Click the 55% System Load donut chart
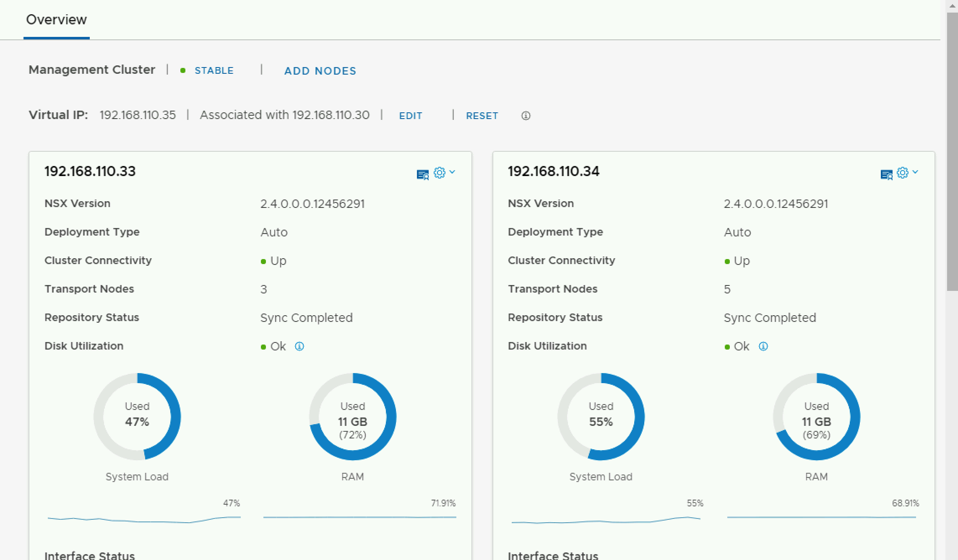The image size is (958, 560). (601, 416)
